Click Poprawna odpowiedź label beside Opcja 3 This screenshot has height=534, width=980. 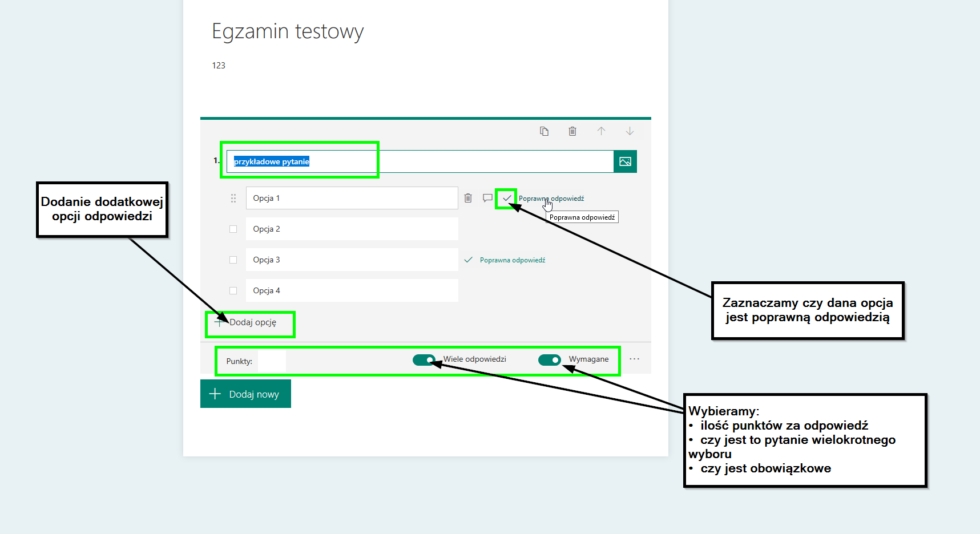(x=513, y=260)
